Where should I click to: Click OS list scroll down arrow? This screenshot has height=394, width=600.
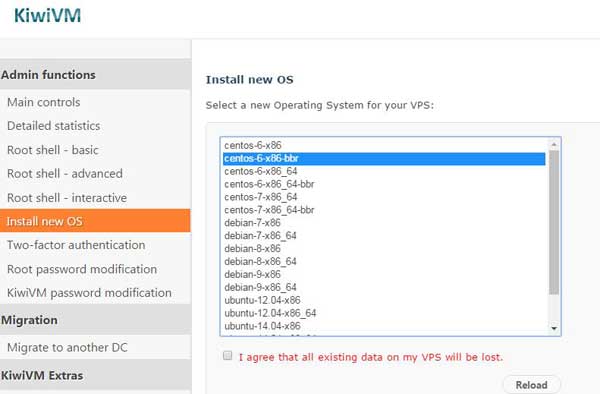pos(554,329)
